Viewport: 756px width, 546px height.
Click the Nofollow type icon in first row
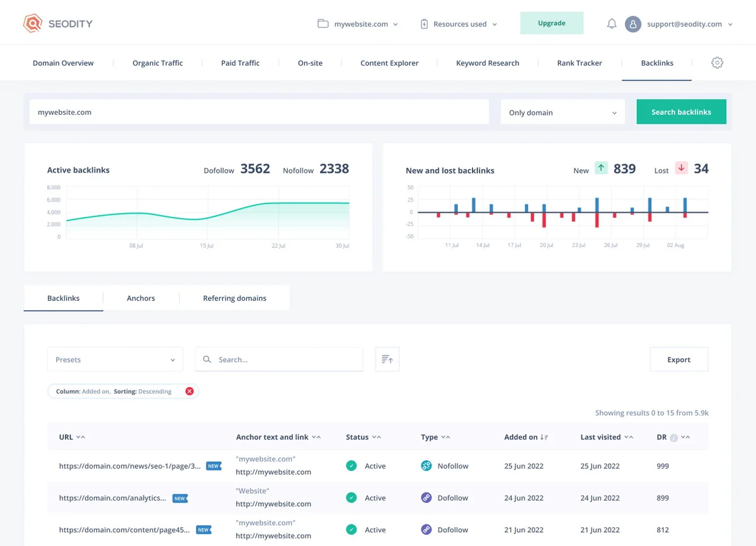[x=427, y=466]
